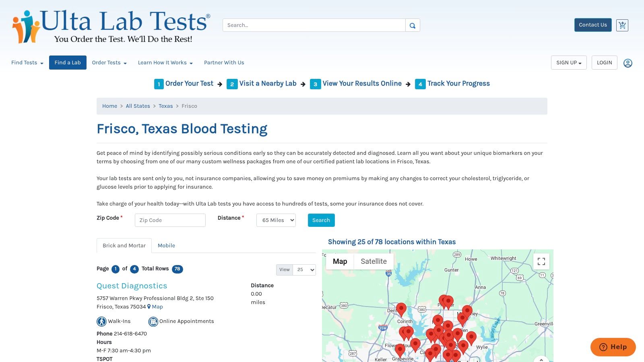
Task: Click the Ulta Lab Tests logo
Action: (x=109, y=24)
